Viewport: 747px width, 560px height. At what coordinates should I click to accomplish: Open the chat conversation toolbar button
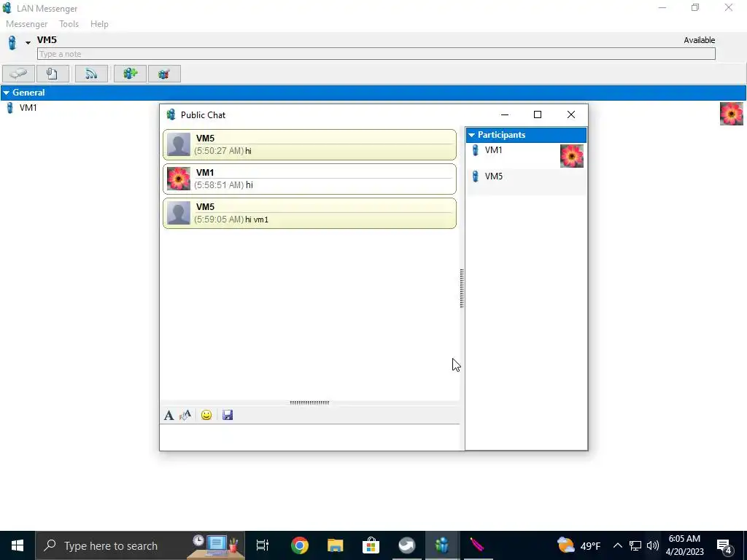pyautogui.click(x=18, y=74)
